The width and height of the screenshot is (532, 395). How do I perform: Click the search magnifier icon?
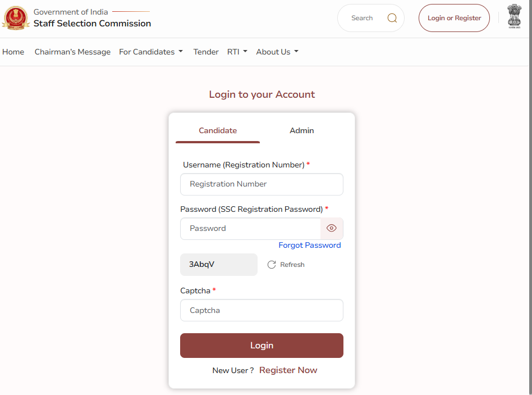coord(392,18)
